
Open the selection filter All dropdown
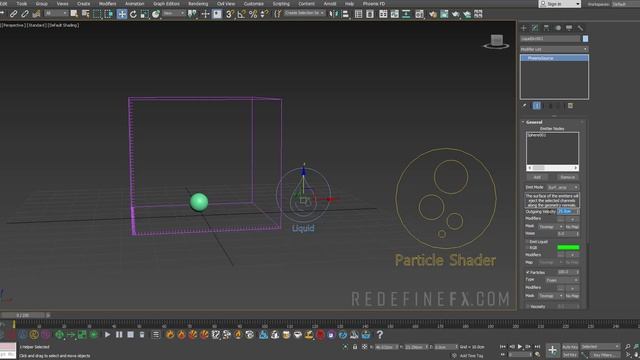[x=56, y=13]
